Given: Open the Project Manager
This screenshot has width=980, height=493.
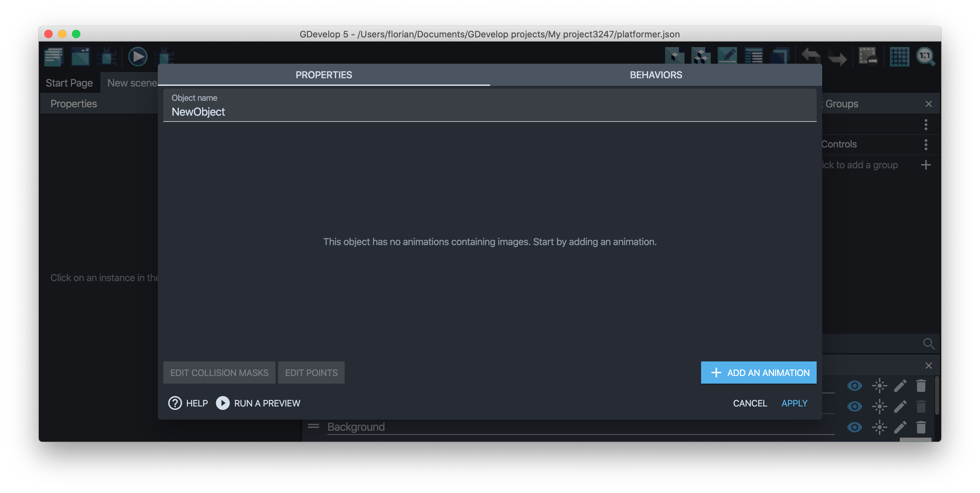Looking at the screenshot, I should [x=53, y=56].
